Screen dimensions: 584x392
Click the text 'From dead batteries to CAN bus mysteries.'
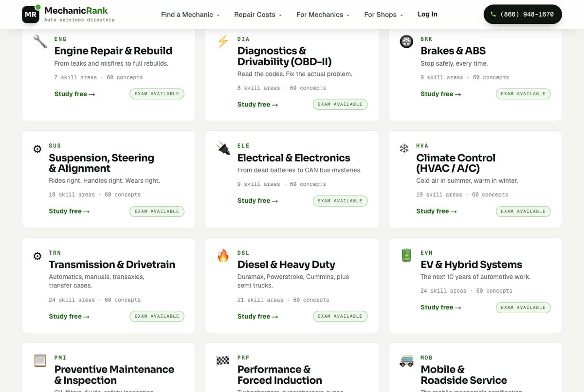pos(299,170)
